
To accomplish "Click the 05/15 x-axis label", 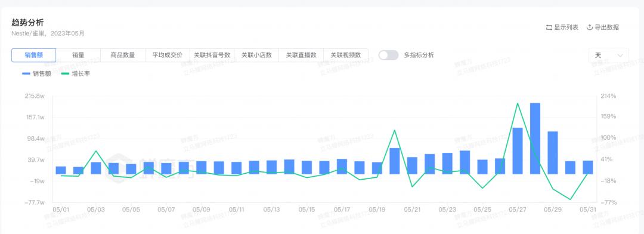I will [x=307, y=210].
